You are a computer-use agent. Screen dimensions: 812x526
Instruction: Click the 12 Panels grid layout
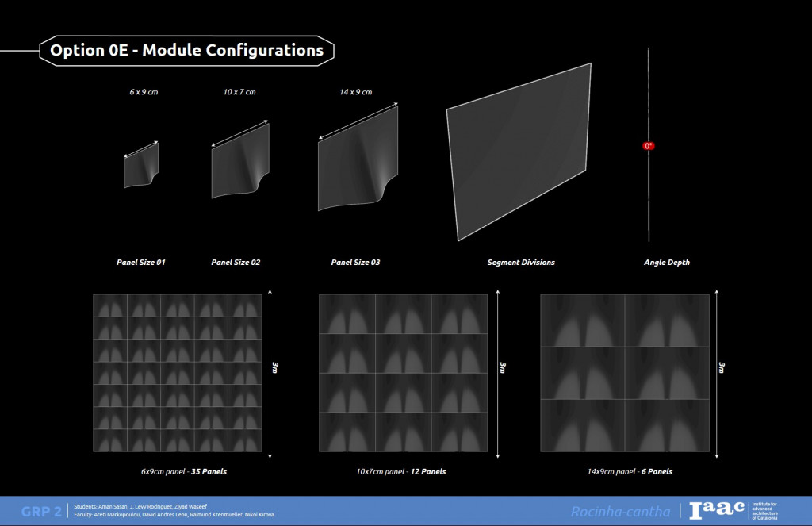click(x=403, y=373)
